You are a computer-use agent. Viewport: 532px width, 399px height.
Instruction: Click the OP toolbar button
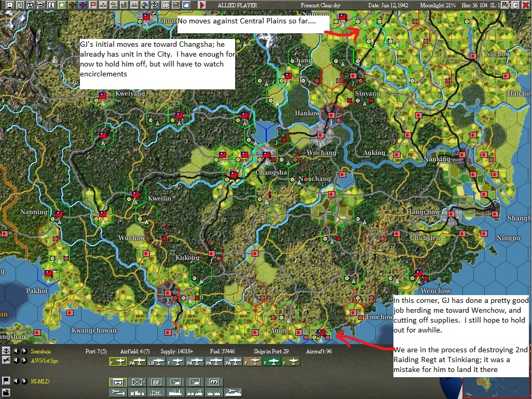pyautogui.click(x=165, y=5)
